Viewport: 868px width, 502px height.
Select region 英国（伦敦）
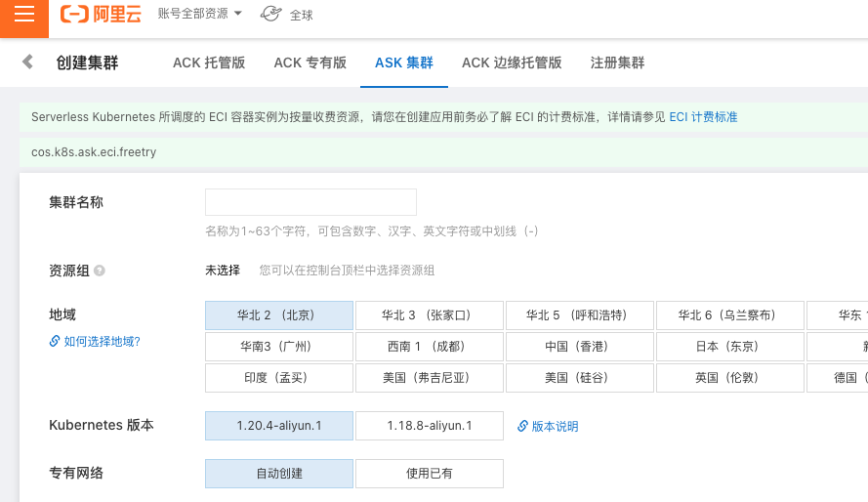730,377
